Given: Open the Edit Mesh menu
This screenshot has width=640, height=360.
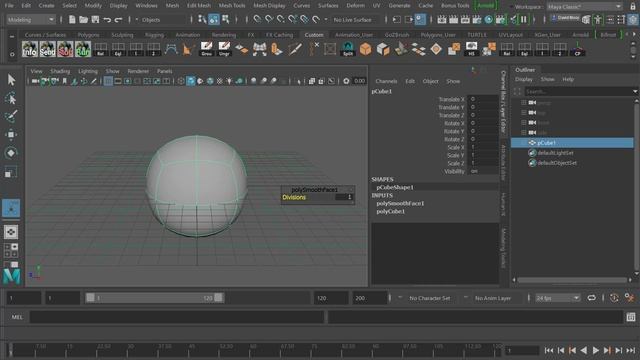Looking at the screenshot, I should coord(199,6).
